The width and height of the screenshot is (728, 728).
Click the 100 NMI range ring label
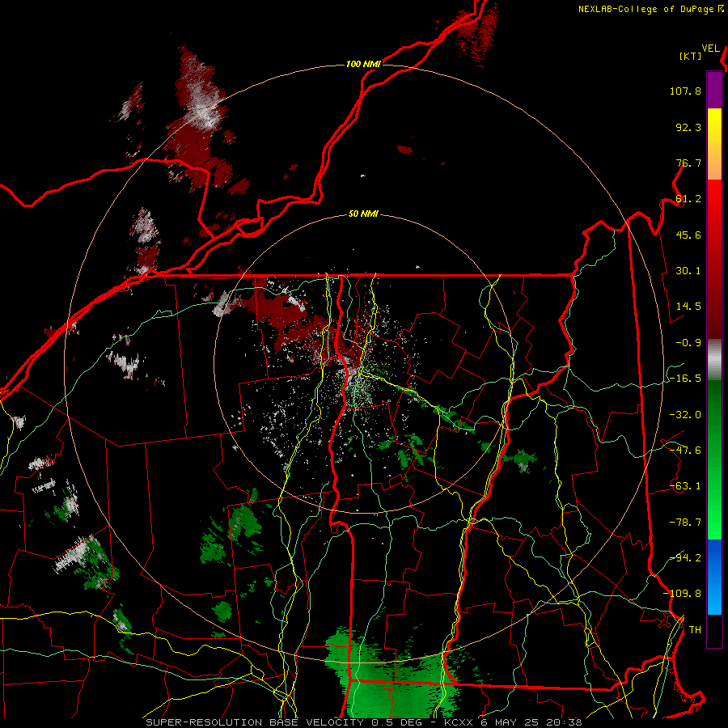pyautogui.click(x=363, y=64)
